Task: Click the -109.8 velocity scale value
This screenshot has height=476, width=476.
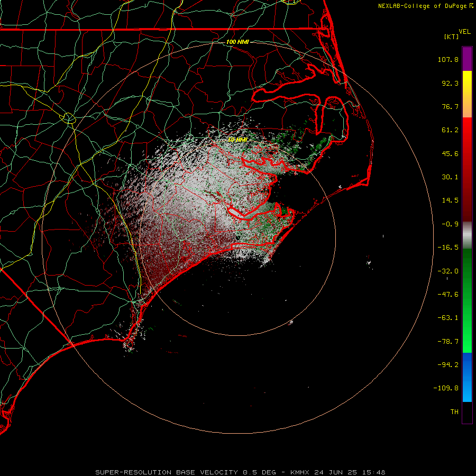Action: point(446,388)
